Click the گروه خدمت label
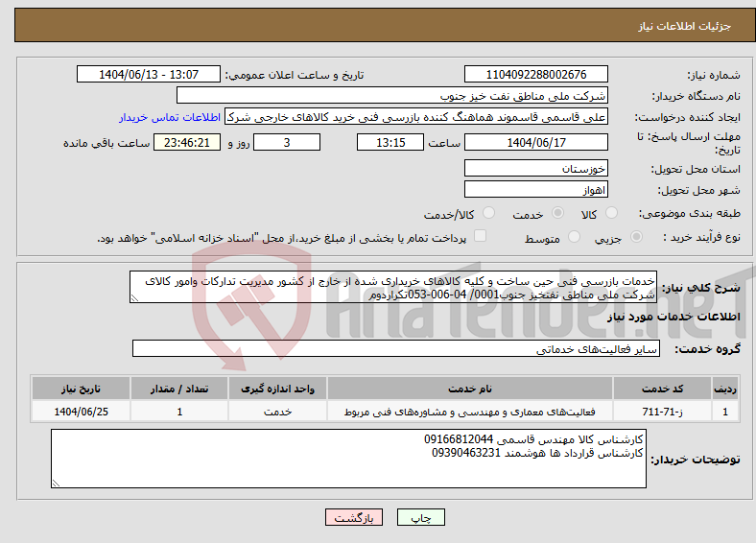This screenshot has height=543, width=756. tap(707, 349)
